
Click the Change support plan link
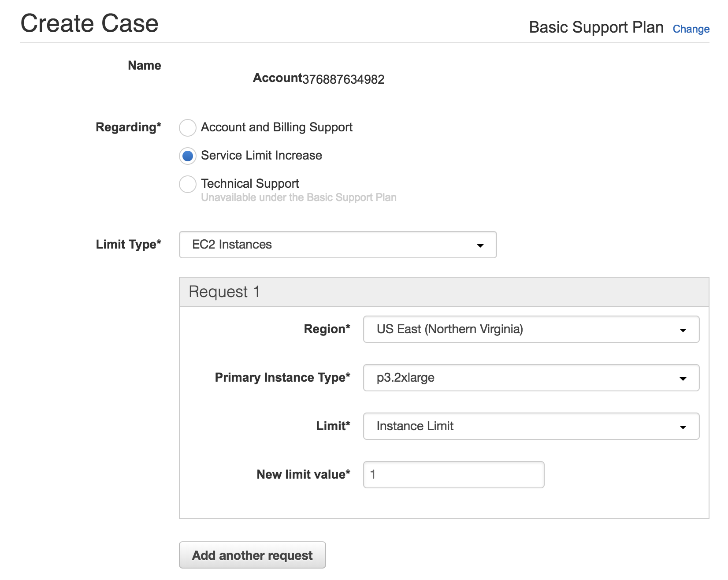click(x=691, y=29)
